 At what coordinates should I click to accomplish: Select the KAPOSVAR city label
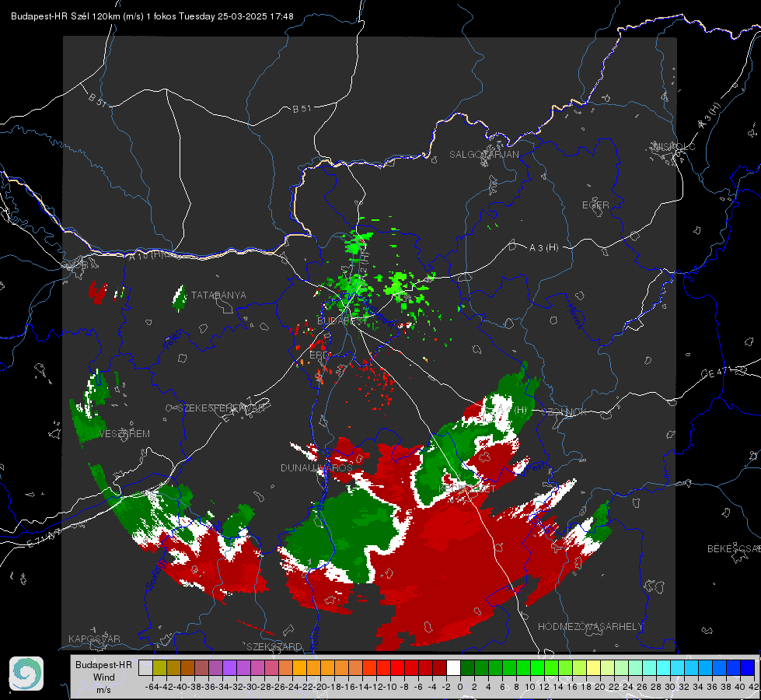94,639
